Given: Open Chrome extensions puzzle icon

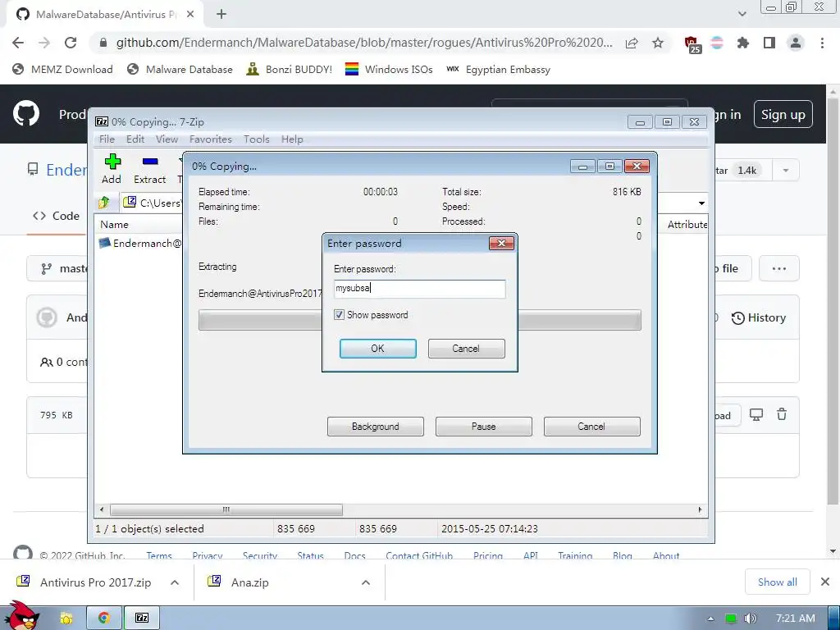Looking at the screenshot, I should [x=743, y=43].
